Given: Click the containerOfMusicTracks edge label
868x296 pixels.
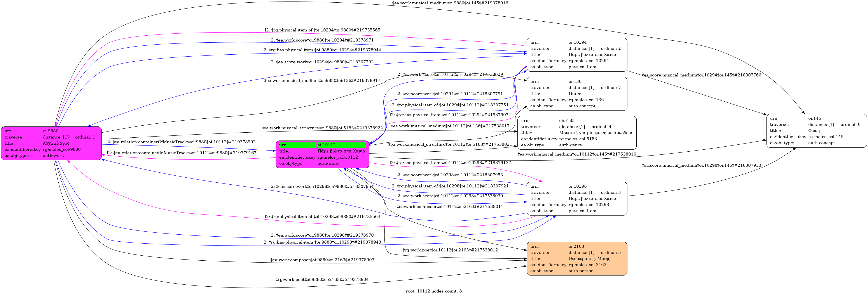Looking at the screenshot, I should pos(181,142).
